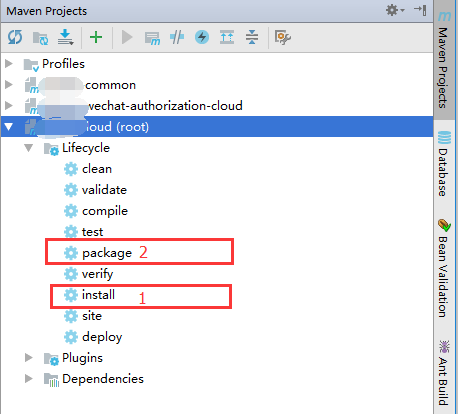Image resolution: width=458 pixels, height=414 pixels.
Task: Click the Lifecycle folder icon
Action: [51, 149]
